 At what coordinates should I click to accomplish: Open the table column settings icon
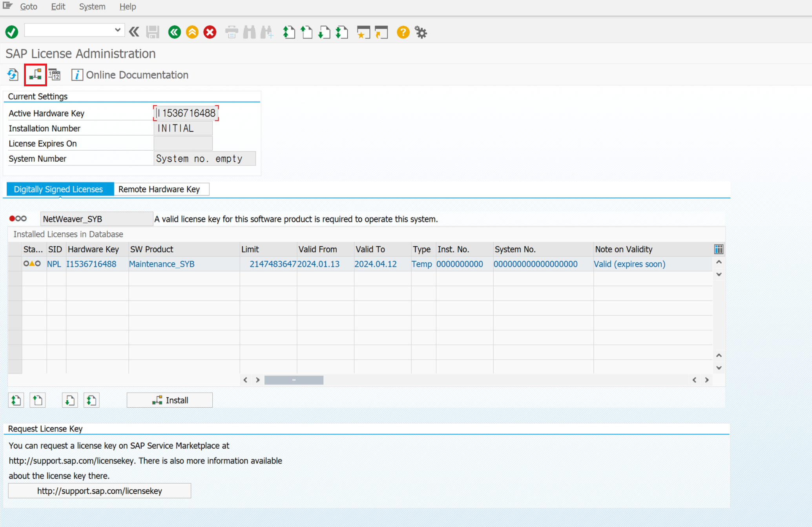coord(718,249)
